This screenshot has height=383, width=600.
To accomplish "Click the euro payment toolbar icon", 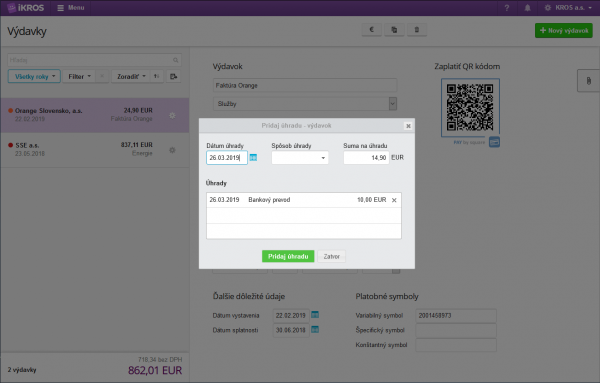I will coord(372,29).
